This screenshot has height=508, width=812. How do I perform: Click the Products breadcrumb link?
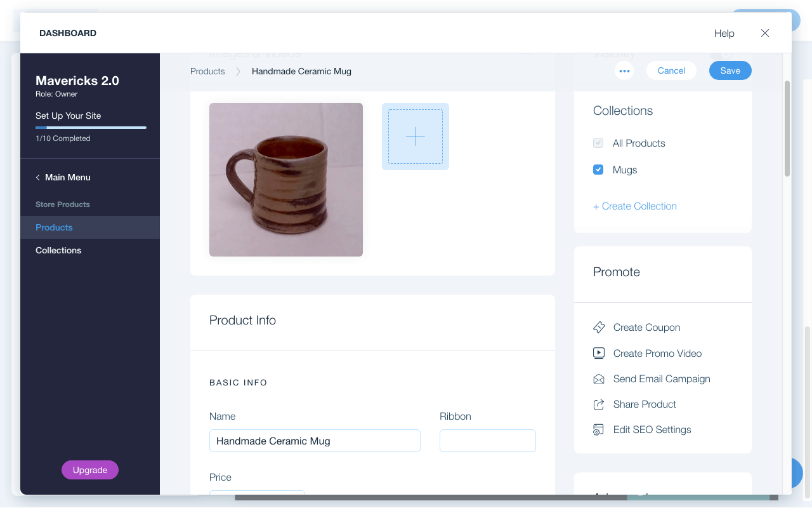coord(207,71)
